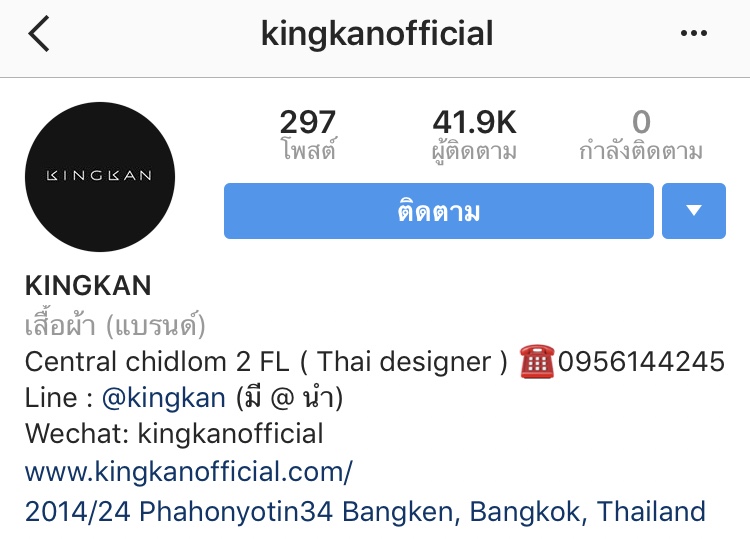Tap the red telephone emoji icon
Viewport: 750px width, 539px height.
click(537, 362)
